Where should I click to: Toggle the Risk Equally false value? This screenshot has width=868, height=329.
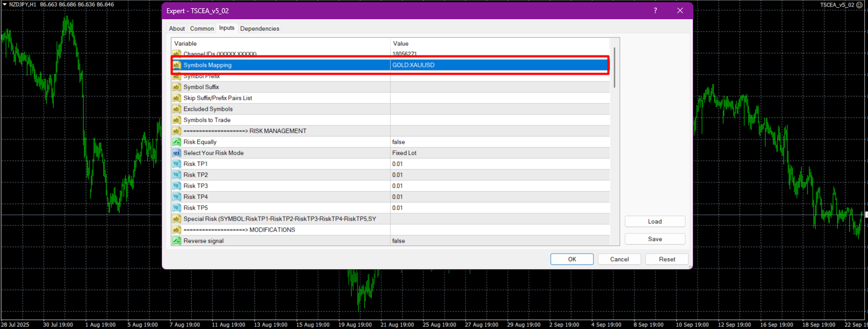[398, 142]
